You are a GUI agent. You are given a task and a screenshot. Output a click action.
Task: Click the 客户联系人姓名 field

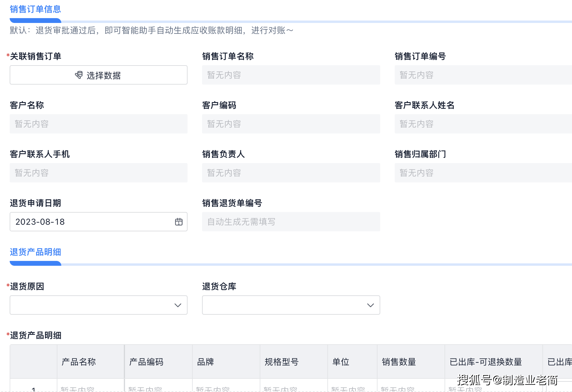(483, 124)
